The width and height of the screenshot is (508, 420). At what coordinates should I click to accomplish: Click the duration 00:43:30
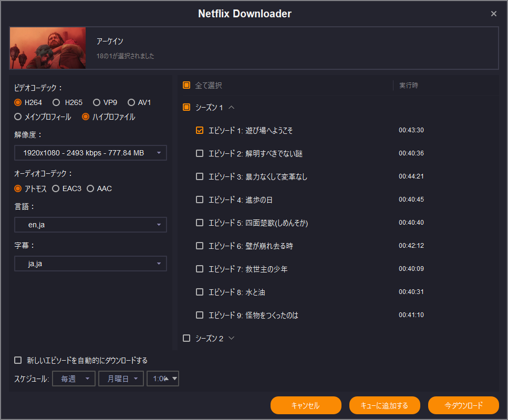click(411, 130)
